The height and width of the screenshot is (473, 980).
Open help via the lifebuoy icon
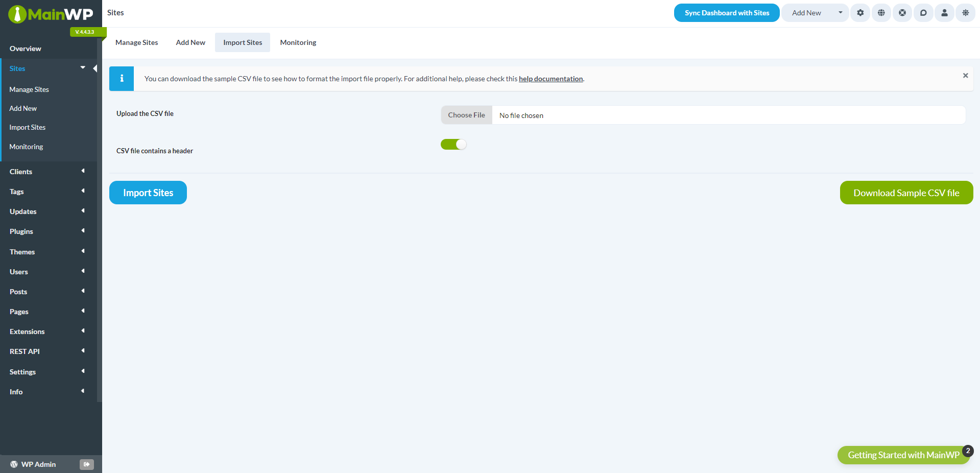[x=902, y=13]
